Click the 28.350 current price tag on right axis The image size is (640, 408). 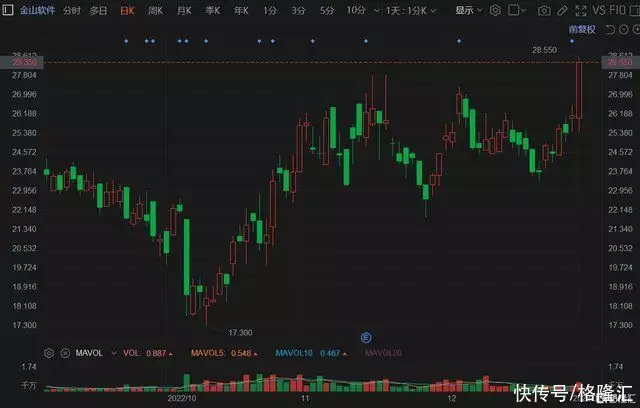[620, 62]
